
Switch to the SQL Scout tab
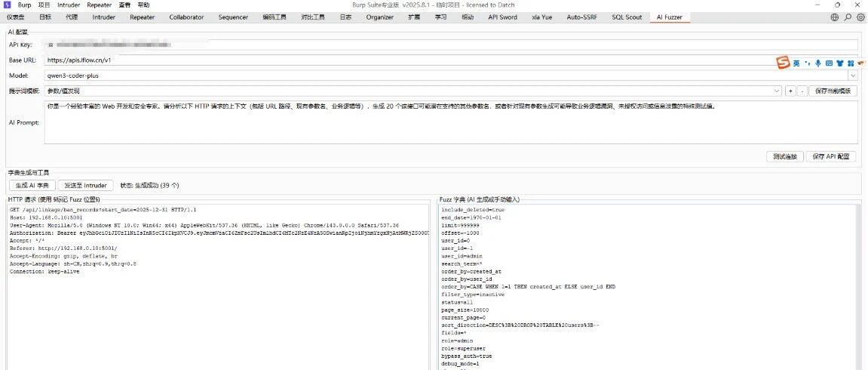pyautogui.click(x=627, y=17)
